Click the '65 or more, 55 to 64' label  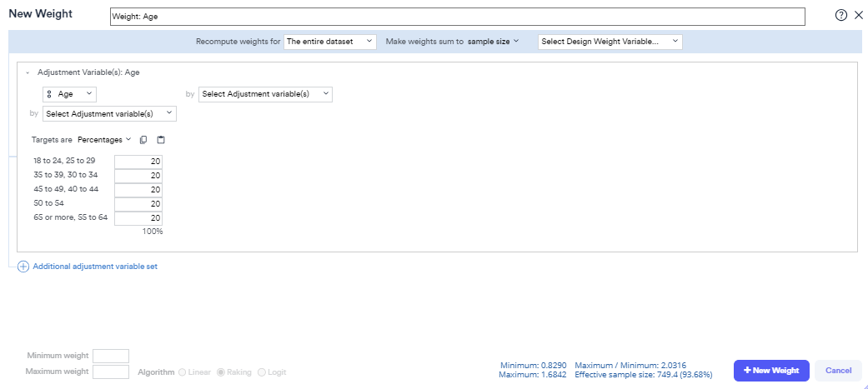point(70,217)
